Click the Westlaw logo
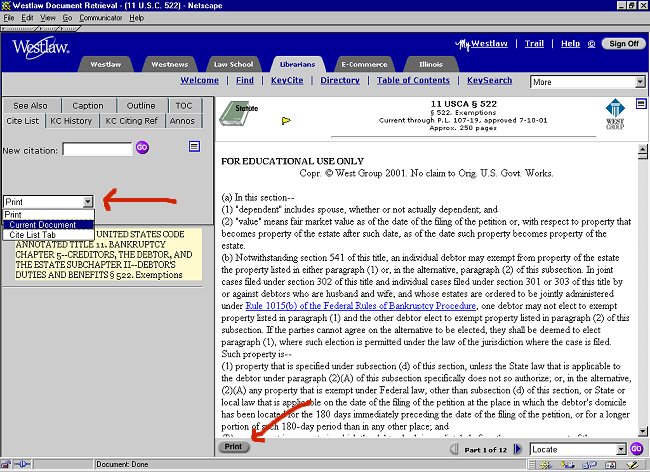650x472 pixels. click(41, 48)
